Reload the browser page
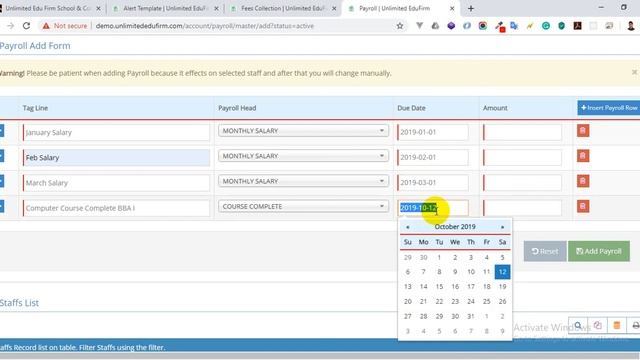 click(x=27, y=26)
